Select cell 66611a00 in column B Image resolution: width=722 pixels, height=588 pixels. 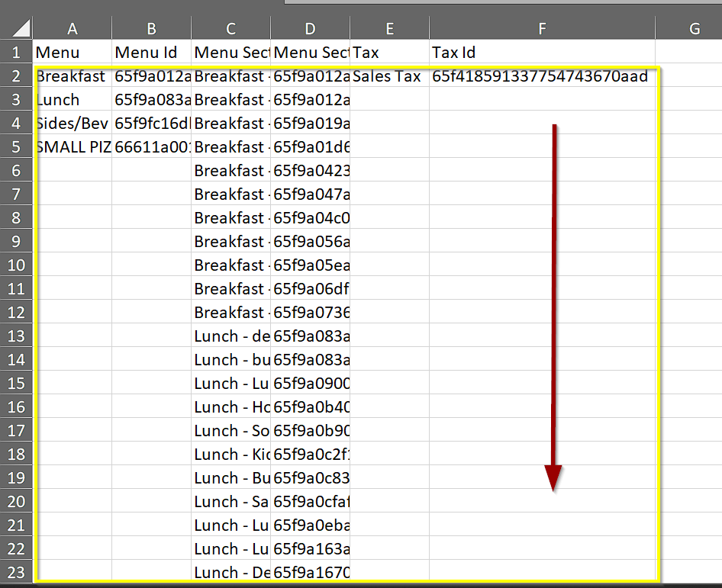tap(151, 147)
